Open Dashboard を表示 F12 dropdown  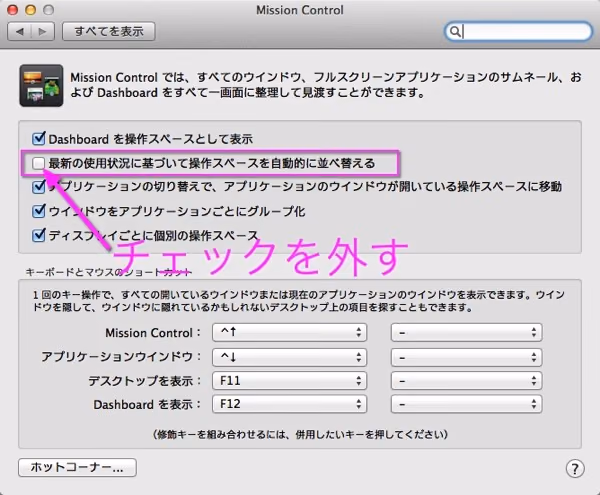[x=289, y=404]
